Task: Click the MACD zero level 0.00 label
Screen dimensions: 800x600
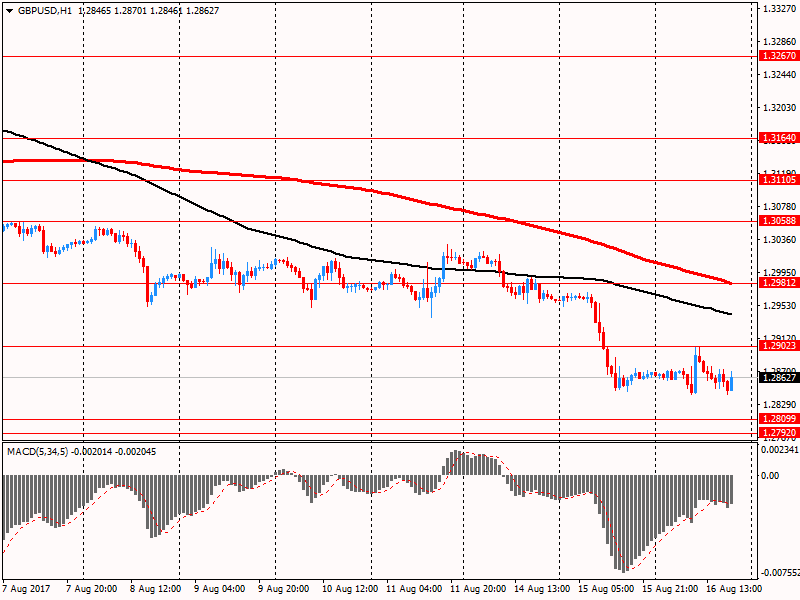Action: pos(770,476)
